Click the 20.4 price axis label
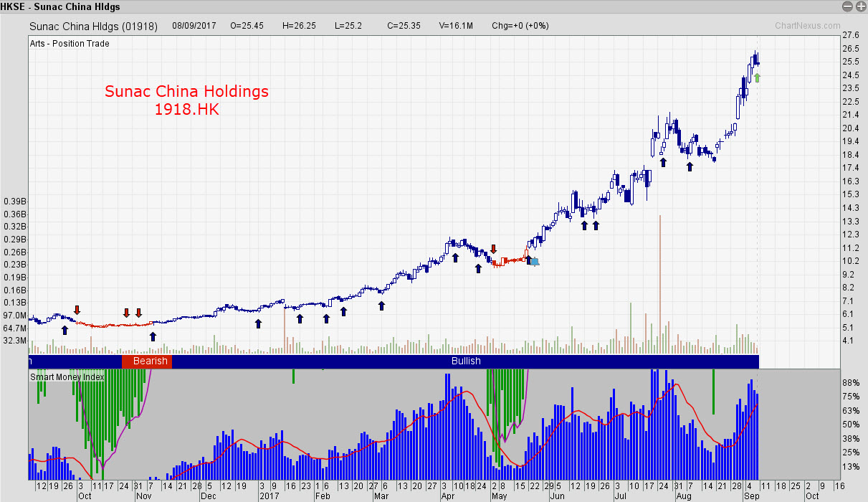 tap(851, 128)
